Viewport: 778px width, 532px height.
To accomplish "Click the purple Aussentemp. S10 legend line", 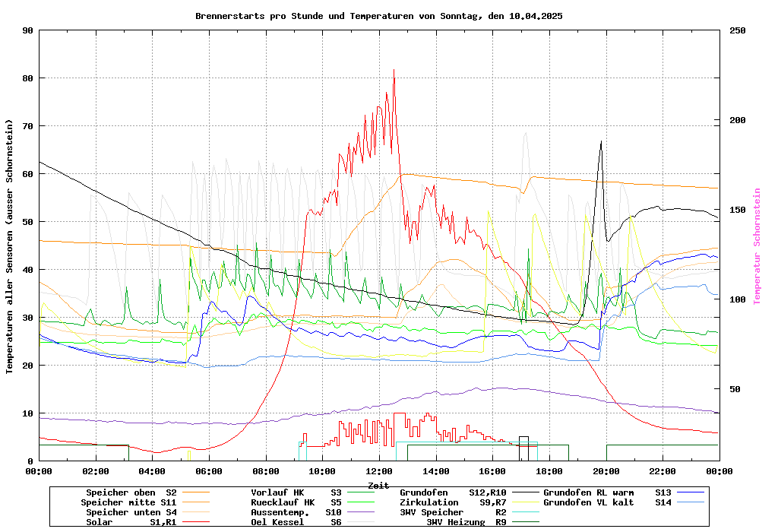I will [x=370, y=512].
